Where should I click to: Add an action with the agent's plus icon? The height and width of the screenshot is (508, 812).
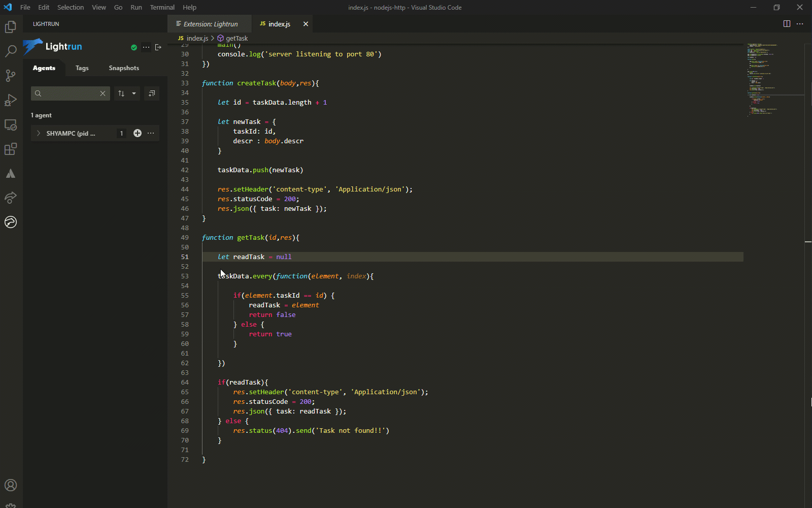pos(137,133)
